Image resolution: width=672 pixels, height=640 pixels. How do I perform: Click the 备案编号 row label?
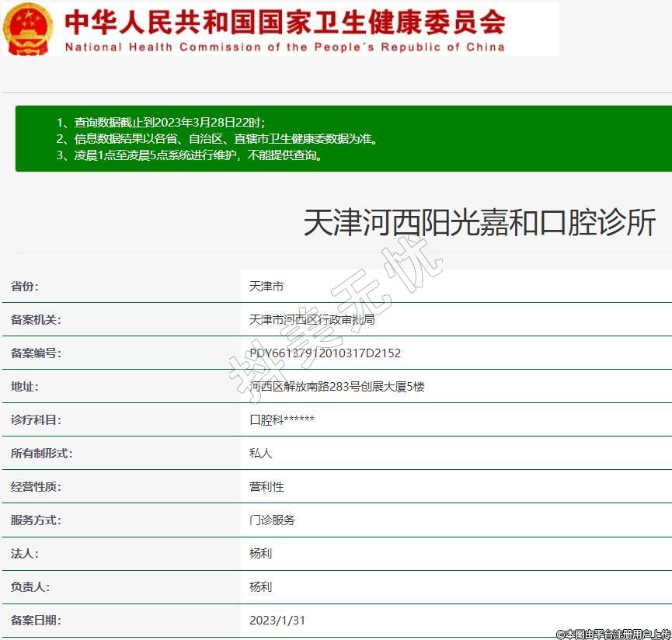[x=36, y=353]
